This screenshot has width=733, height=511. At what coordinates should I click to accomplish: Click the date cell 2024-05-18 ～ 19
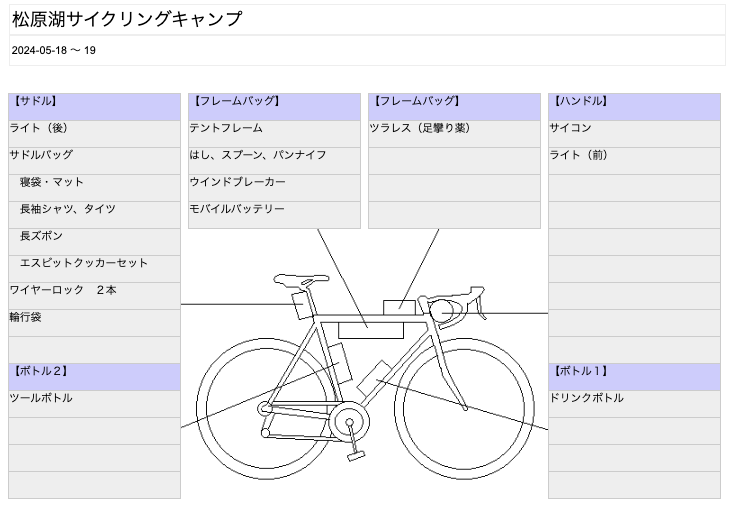(54, 50)
